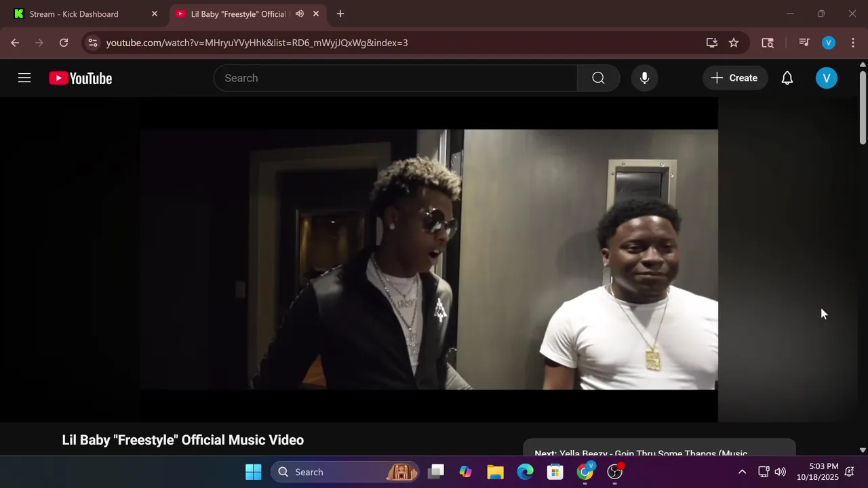868x488 pixels.
Task: Open the clock showing 5:03 PM
Action: tap(818, 472)
